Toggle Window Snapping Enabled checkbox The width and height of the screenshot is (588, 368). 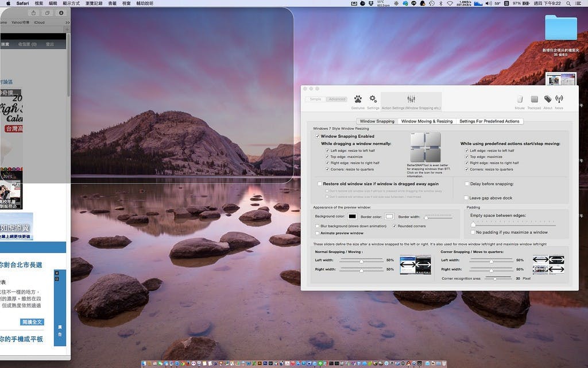tap(318, 136)
